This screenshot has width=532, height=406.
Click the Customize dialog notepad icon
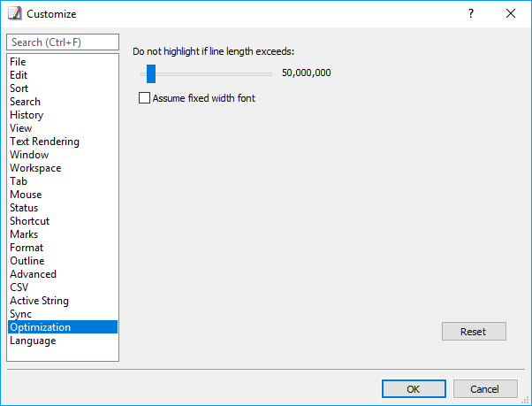(15, 13)
